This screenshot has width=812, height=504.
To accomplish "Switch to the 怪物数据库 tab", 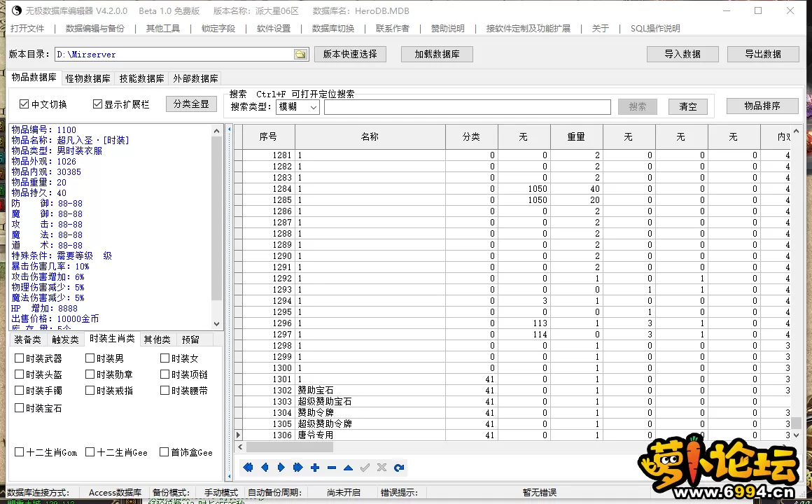I will pos(87,78).
